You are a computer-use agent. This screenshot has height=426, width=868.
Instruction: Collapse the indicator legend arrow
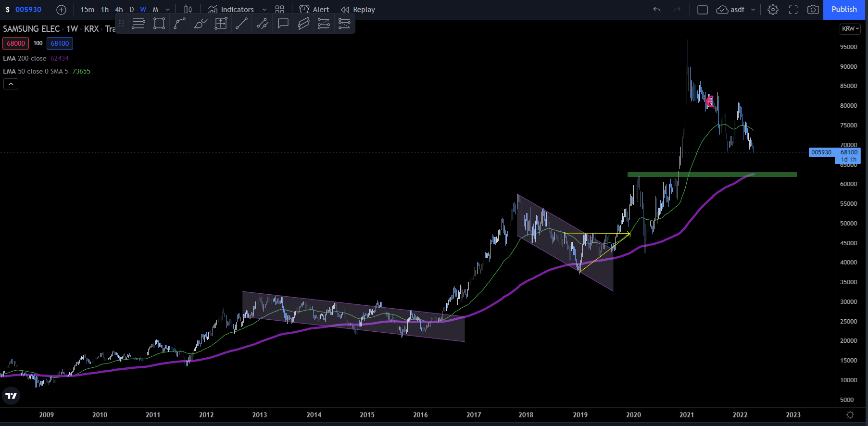pyautogui.click(x=11, y=84)
